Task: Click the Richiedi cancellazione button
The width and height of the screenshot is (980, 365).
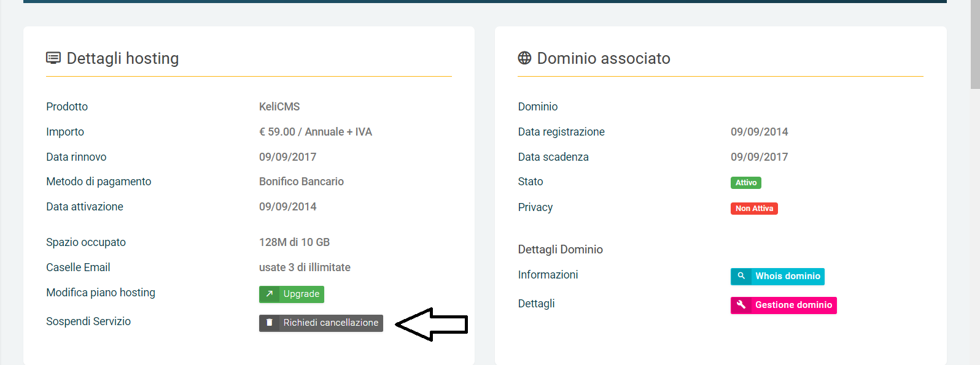Action: (321, 323)
